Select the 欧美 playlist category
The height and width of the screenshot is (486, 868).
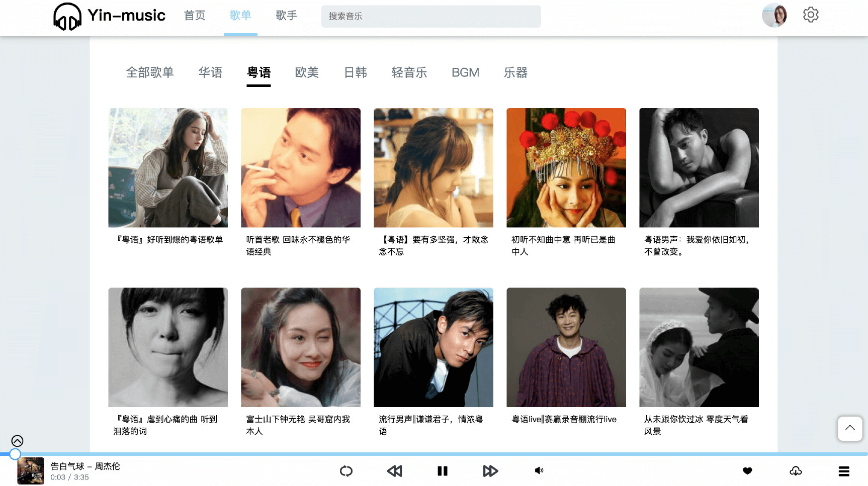pyautogui.click(x=307, y=73)
